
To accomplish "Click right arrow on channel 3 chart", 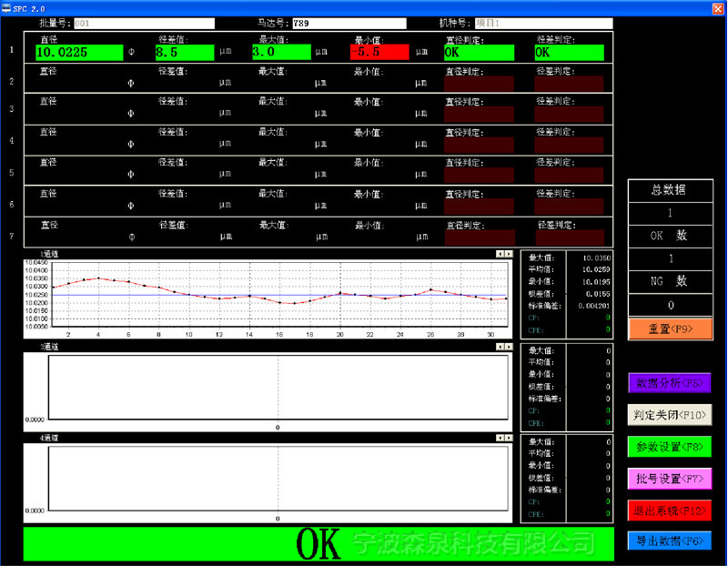I will point(508,348).
